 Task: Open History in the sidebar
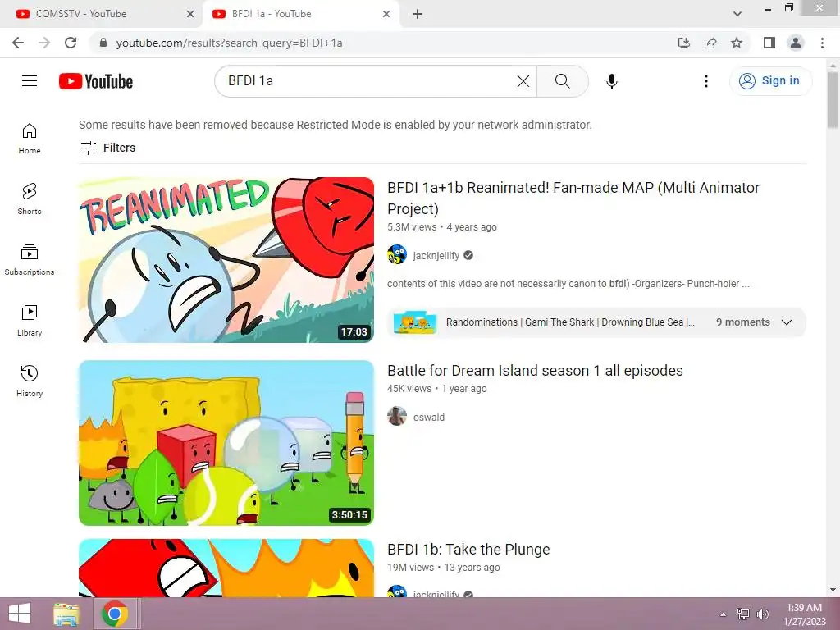(30, 381)
